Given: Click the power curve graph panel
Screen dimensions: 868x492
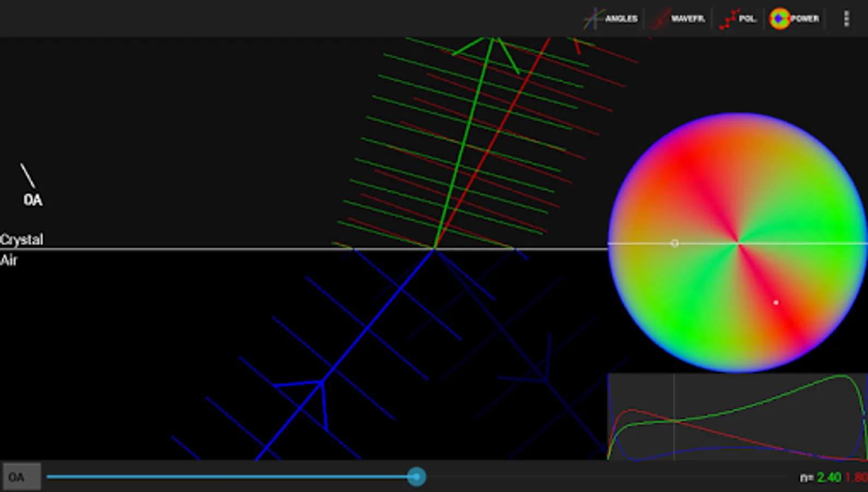Looking at the screenshot, I should click(737, 417).
